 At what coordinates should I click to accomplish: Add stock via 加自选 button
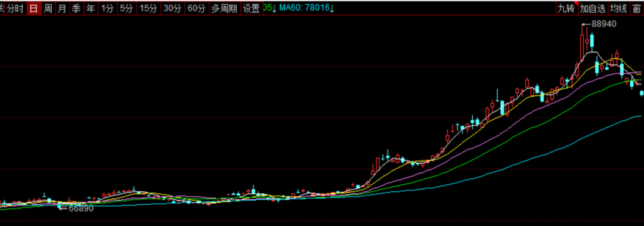[x=593, y=8]
